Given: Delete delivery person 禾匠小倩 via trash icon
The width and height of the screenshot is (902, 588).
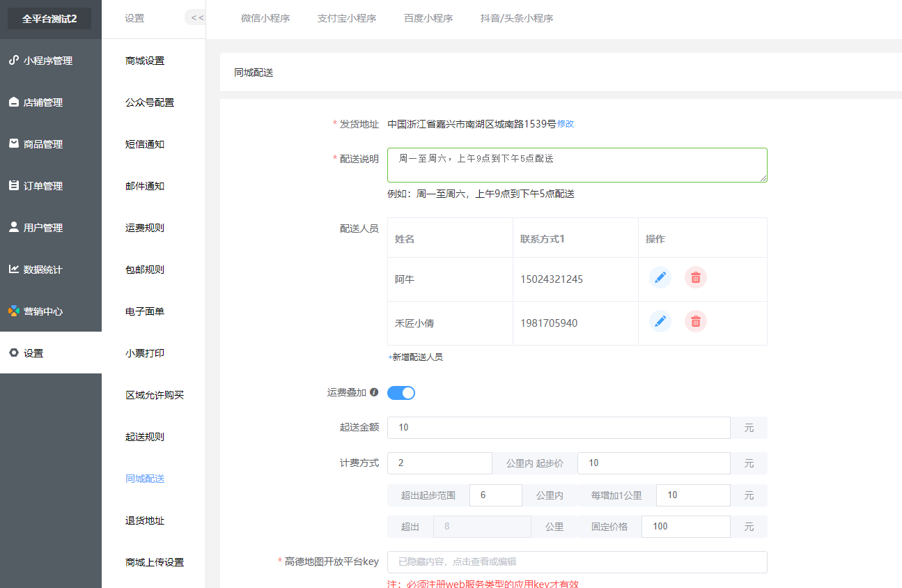Looking at the screenshot, I should tap(695, 321).
